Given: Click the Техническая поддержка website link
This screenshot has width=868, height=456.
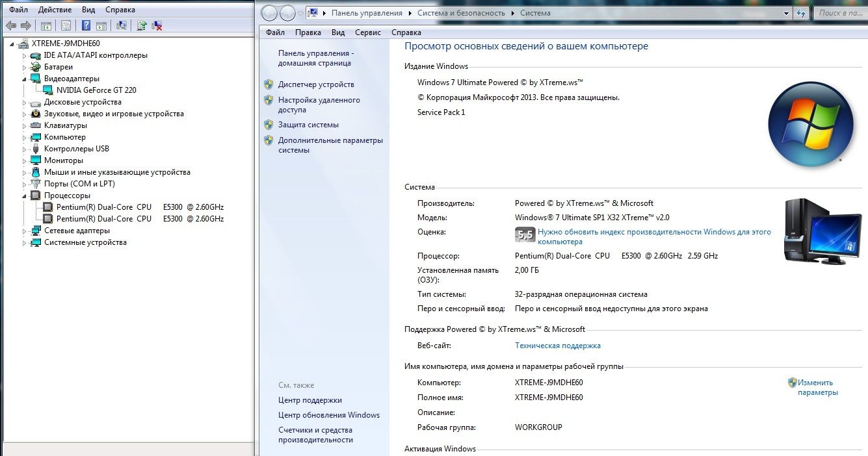Looking at the screenshot, I should click(558, 346).
